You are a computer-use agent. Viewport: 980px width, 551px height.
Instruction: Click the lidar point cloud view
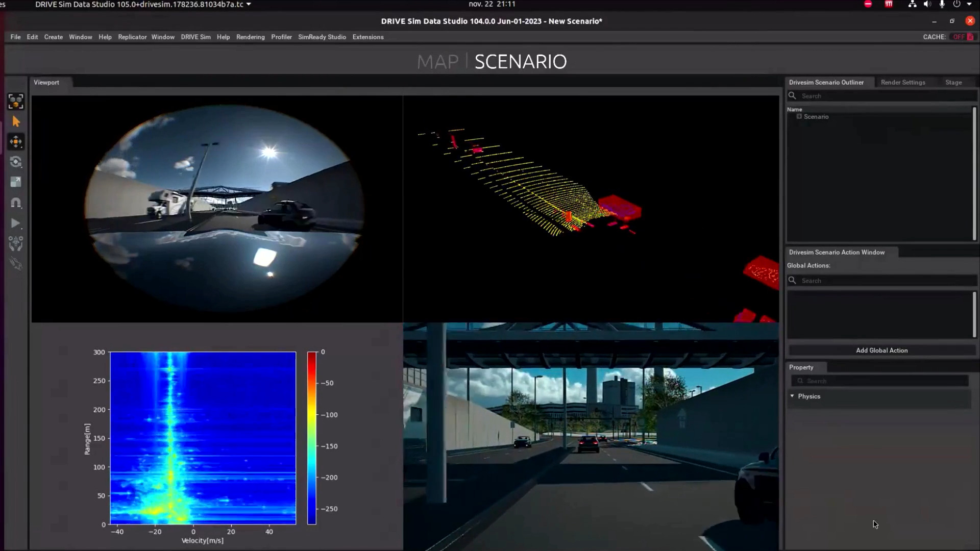pyautogui.click(x=591, y=209)
